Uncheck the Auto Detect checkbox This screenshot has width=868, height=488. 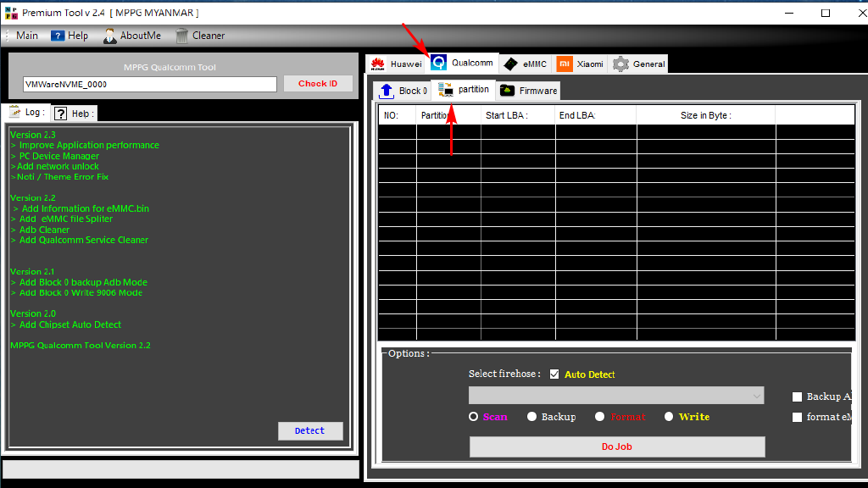coord(554,374)
